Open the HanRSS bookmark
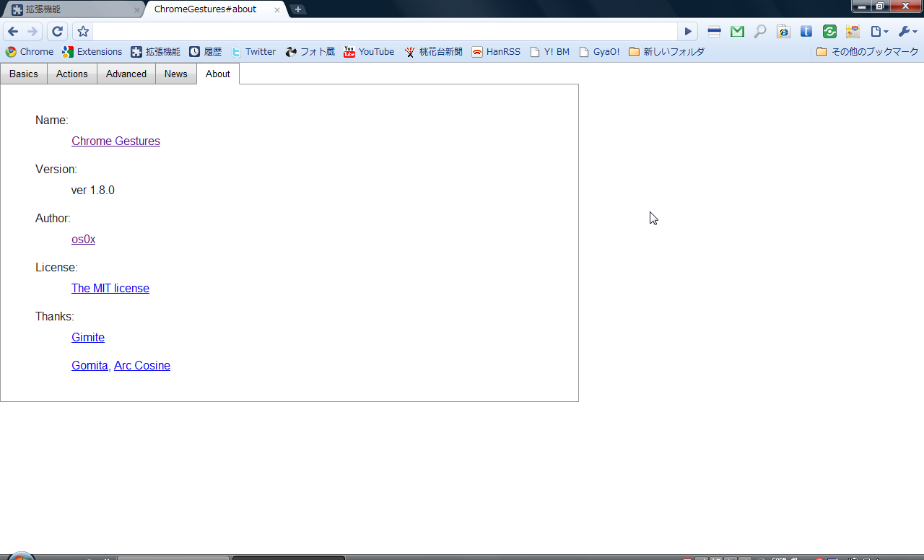924x560 pixels. (496, 52)
